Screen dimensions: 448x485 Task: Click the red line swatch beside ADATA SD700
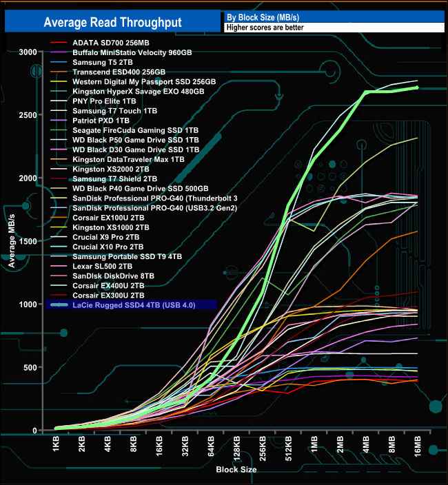pyautogui.click(x=59, y=43)
